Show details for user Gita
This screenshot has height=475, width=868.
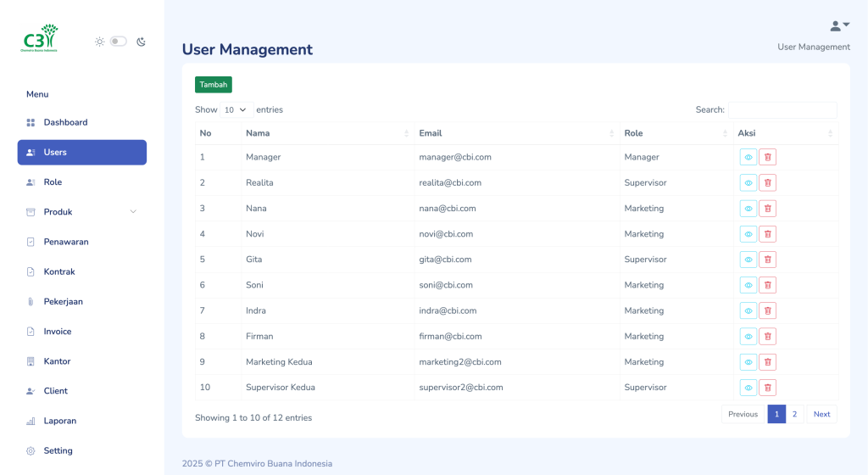click(748, 260)
